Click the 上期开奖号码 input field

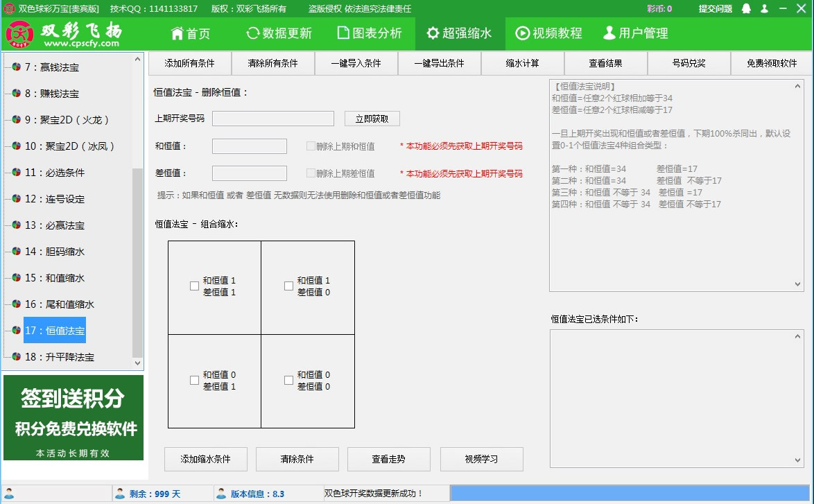272,119
